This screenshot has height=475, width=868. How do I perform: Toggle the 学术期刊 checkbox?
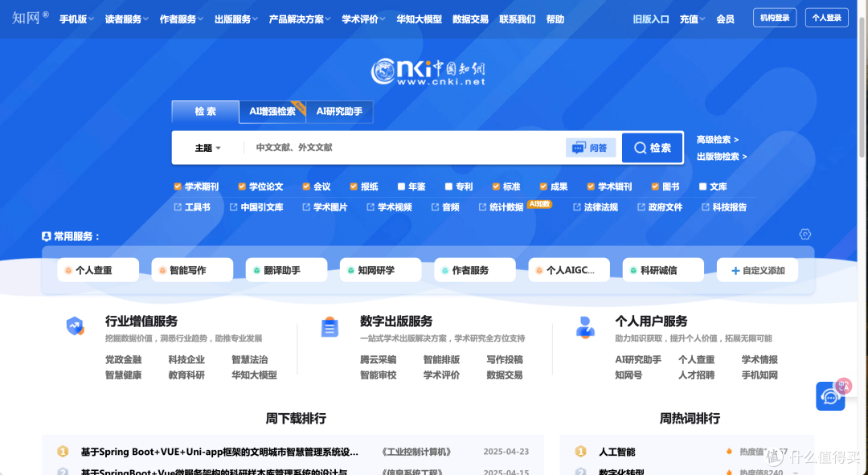point(178,186)
